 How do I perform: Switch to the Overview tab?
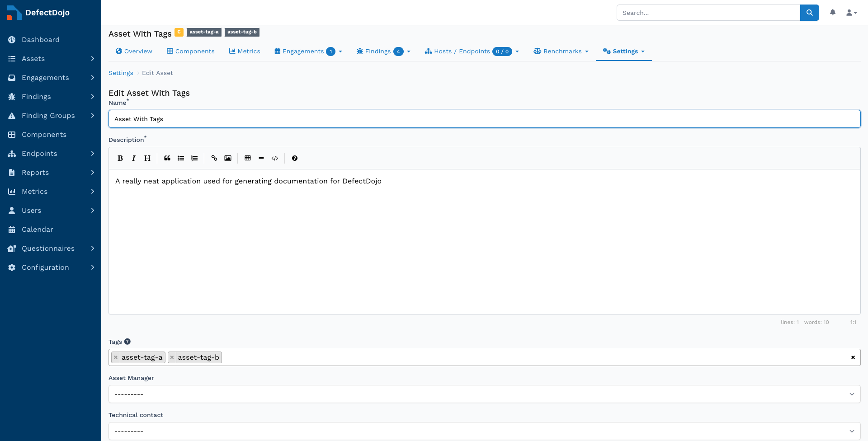pyautogui.click(x=134, y=52)
